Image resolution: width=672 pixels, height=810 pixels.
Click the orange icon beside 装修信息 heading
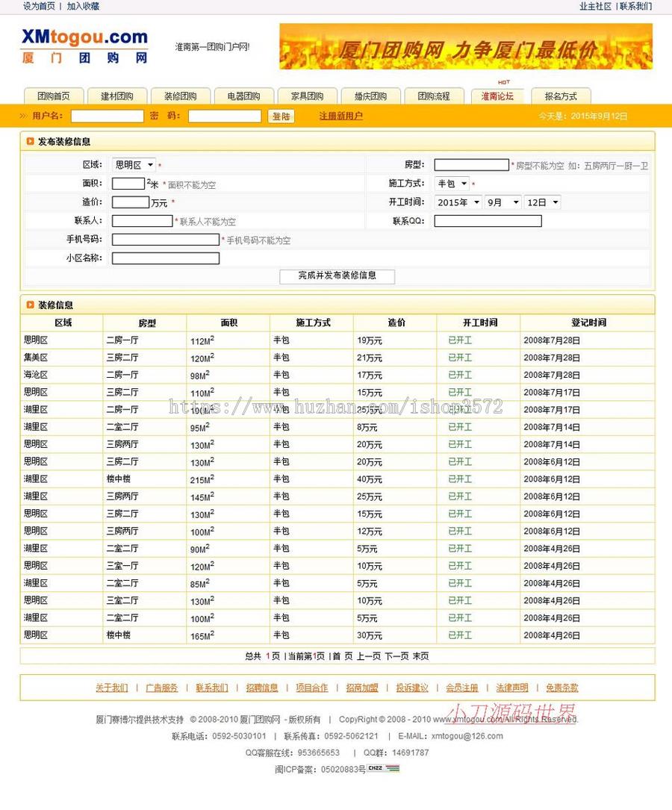30,305
